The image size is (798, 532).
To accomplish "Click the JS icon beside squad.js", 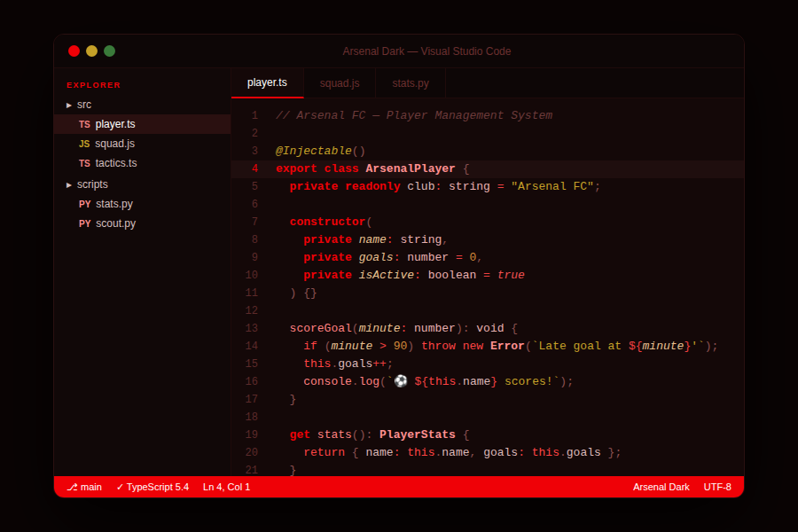I will pyautogui.click(x=84, y=144).
